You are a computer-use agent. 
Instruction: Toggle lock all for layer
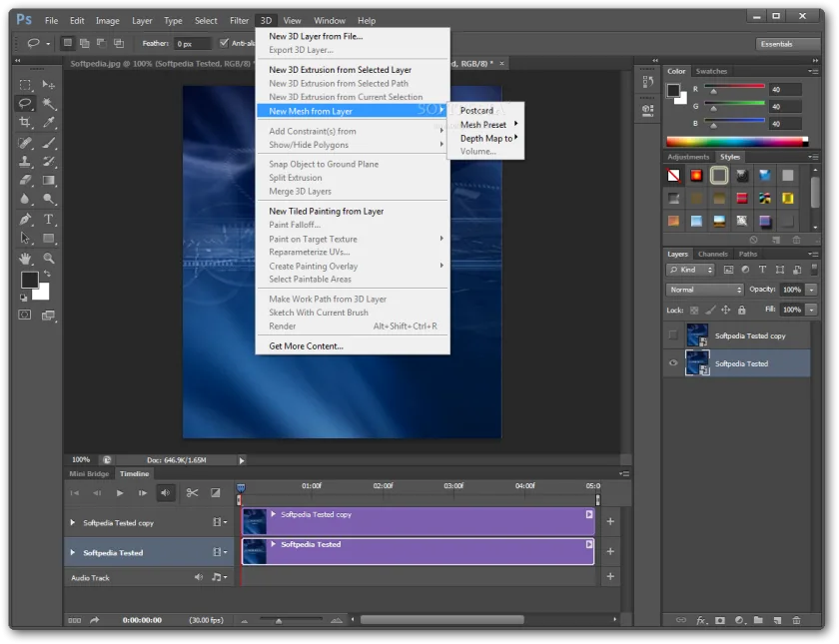[x=741, y=310]
